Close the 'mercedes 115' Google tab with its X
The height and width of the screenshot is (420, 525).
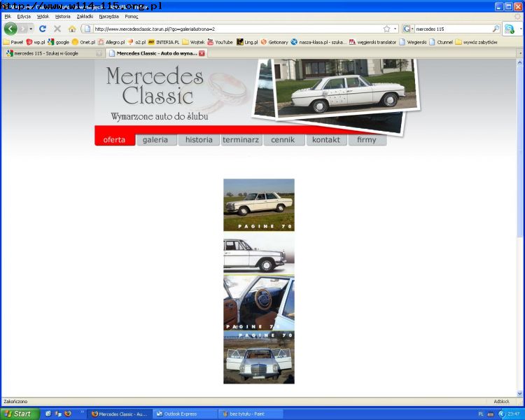(99, 53)
